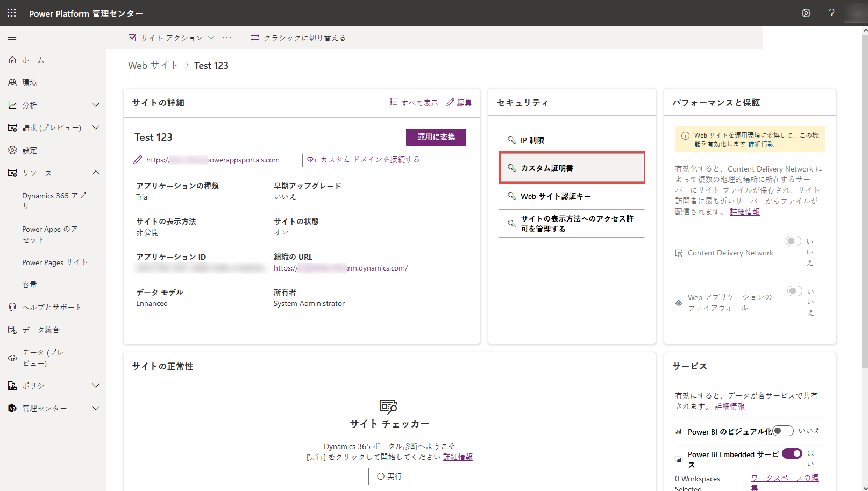Expand the ポリシー sidebar section
The width and height of the screenshot is (868, 491).
(x=96, y=386)
